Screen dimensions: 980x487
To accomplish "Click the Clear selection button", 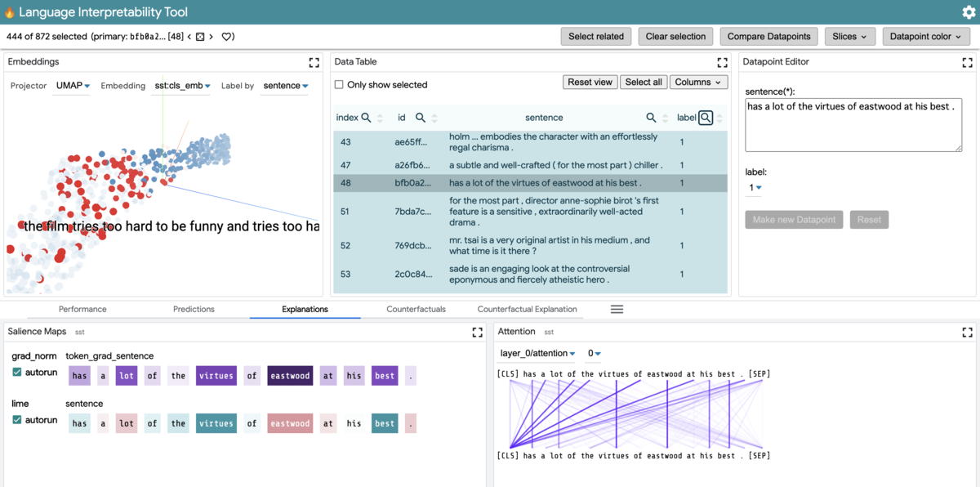I will [677, 36].
